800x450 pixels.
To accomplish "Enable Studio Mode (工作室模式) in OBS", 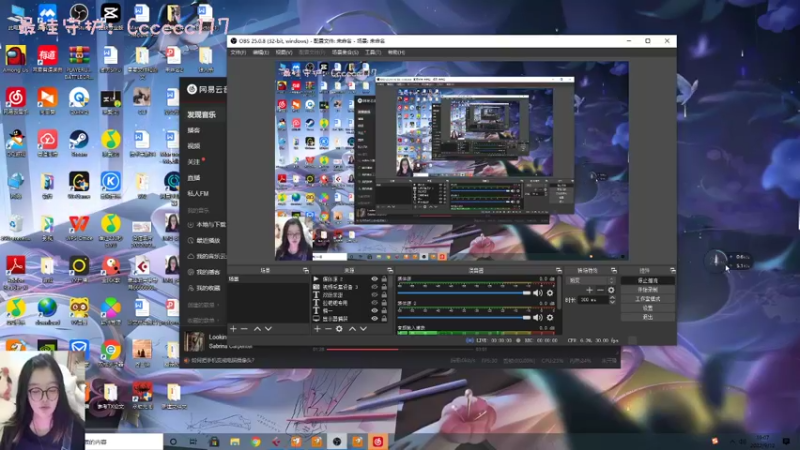I will 647,299.
